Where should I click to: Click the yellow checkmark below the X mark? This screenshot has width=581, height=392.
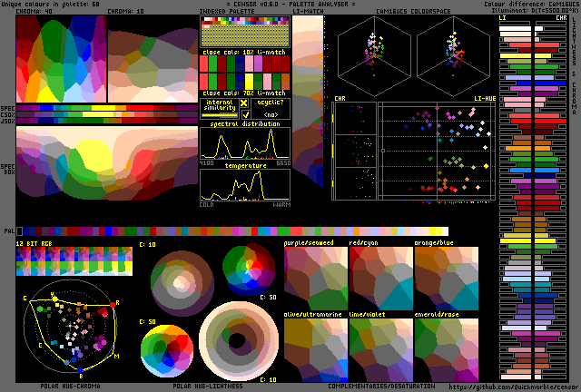(245, 114)
